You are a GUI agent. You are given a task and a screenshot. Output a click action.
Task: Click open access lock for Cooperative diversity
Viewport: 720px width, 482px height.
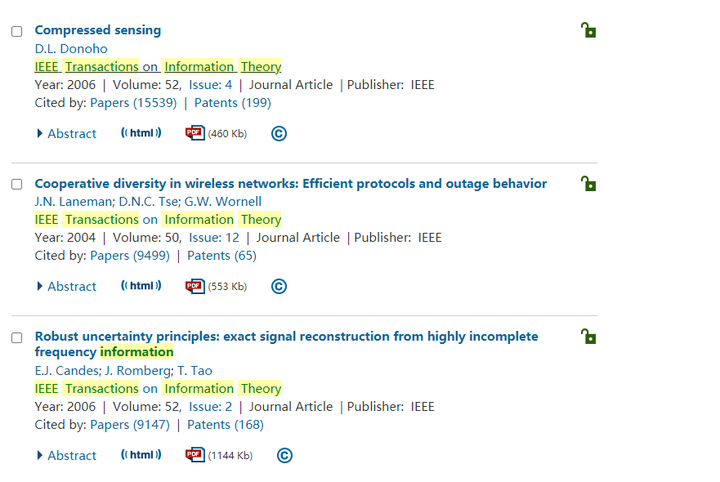point(588,184)
